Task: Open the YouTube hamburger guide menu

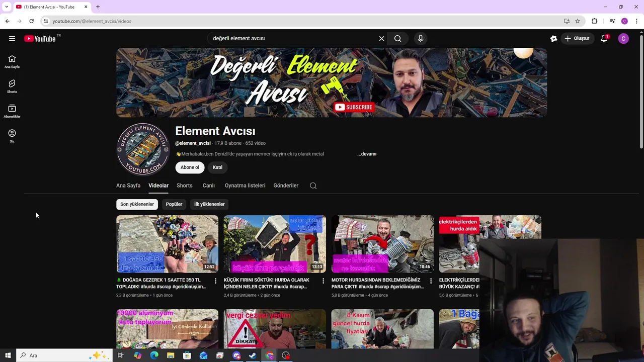Action: point(12,38)
